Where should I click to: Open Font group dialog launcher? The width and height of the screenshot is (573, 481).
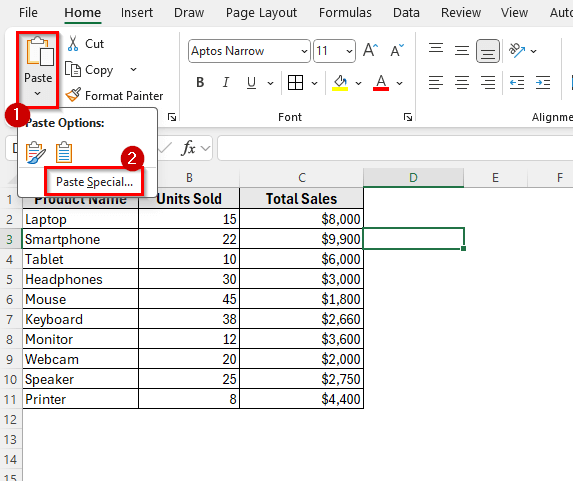click(x=408, y=117)
